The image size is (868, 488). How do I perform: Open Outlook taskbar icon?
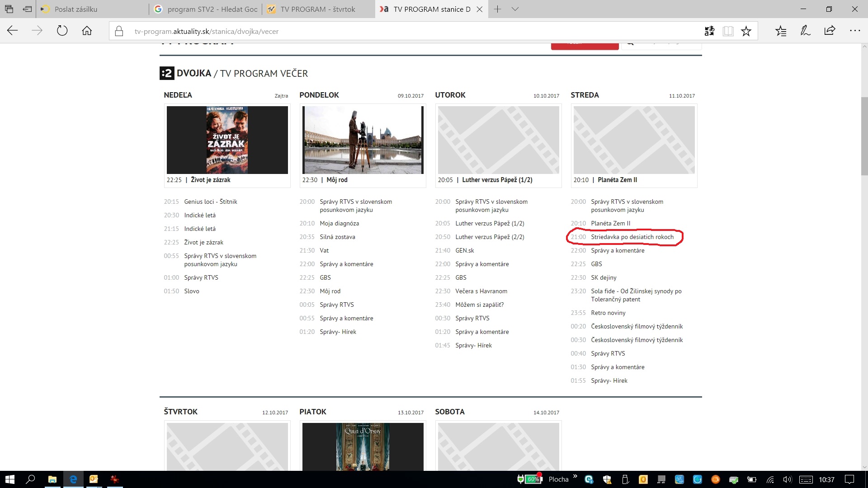94,479
